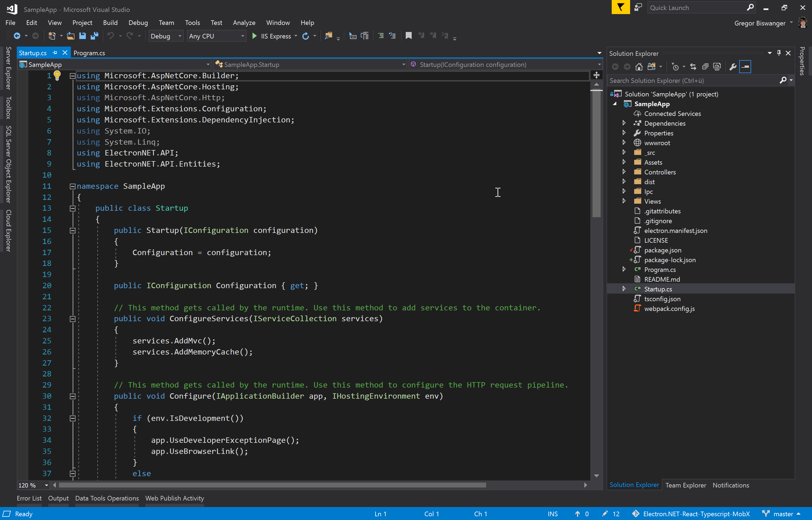Expand the Controllers folder in Solution Explorer
Viewport: 812px width, 520px height.
(624, 172)
